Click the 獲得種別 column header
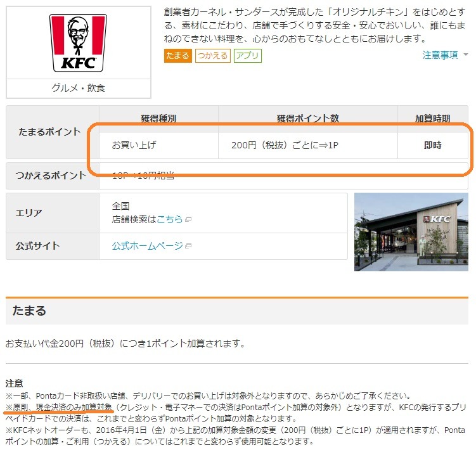This screenshot has height=457, width=476. point(158,118)
